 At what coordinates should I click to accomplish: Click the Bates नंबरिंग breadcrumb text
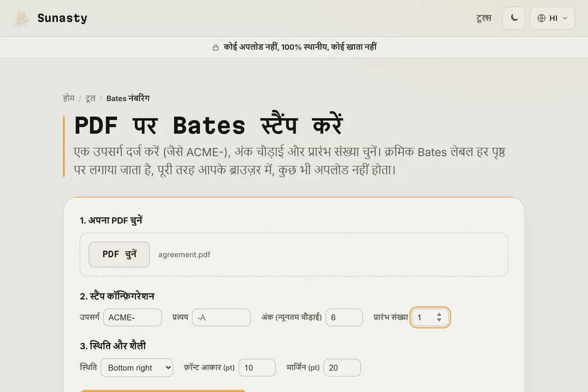coord(128,98)
